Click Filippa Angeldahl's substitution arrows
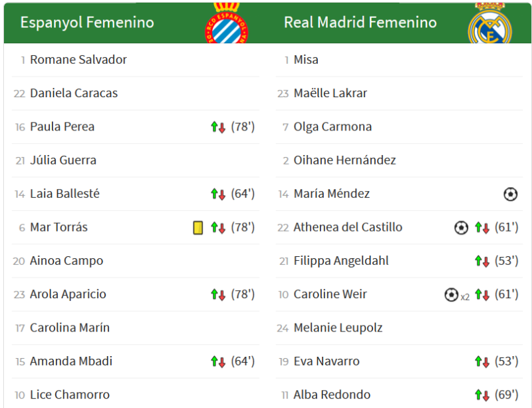Viewport: 532px width, 408px height. 482,261
